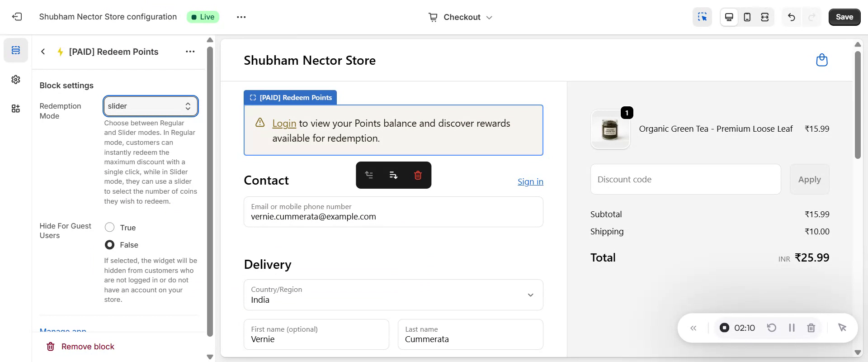The height and width of the screenshot is (362, 868).
Task: Open the Settings gear in sidebar
Action: coord(16,80)
